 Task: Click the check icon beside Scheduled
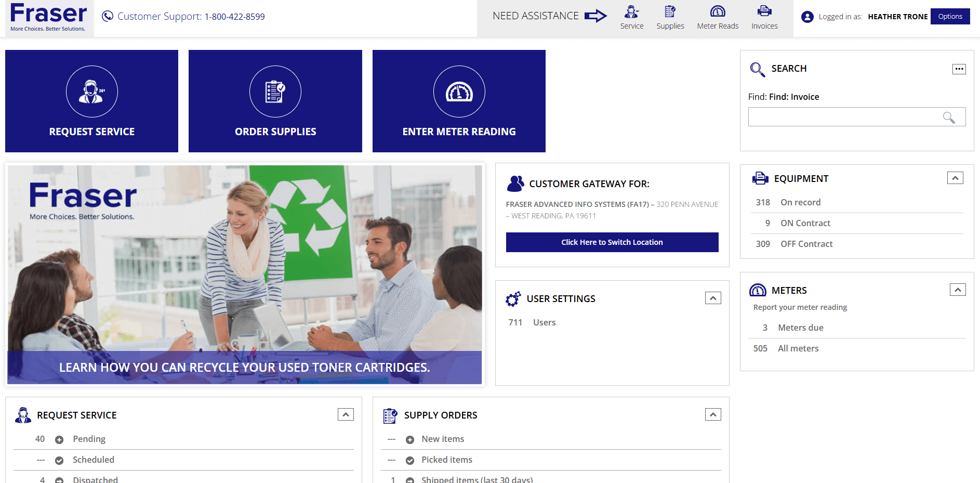point(59,461)
